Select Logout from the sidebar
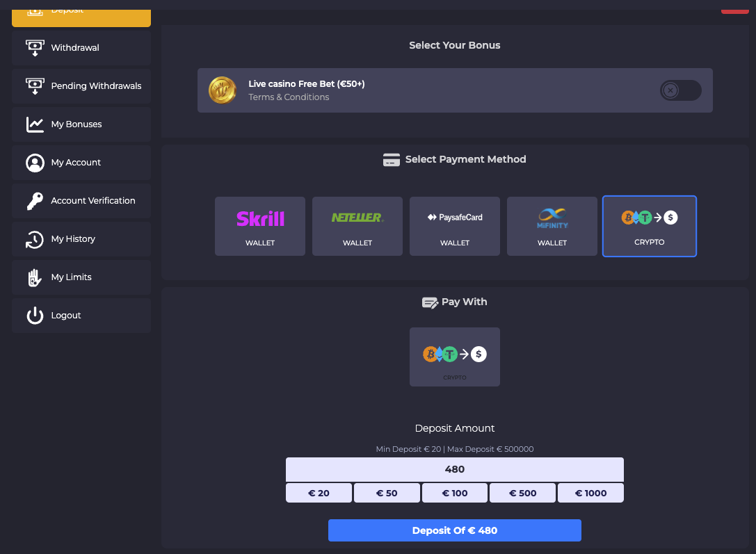The width and height of the screenshot is (756, 554). tap(81, 316)
